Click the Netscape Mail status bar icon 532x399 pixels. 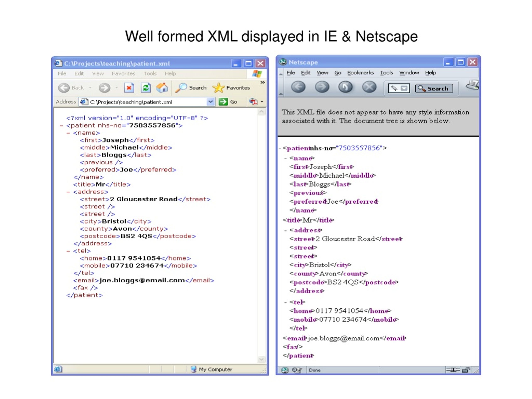(x=297, y=370)
